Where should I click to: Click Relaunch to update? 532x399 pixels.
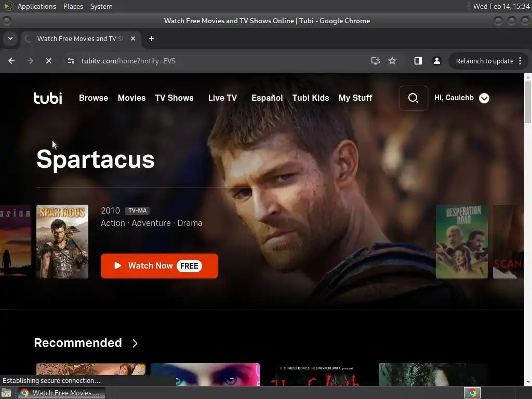485,61
